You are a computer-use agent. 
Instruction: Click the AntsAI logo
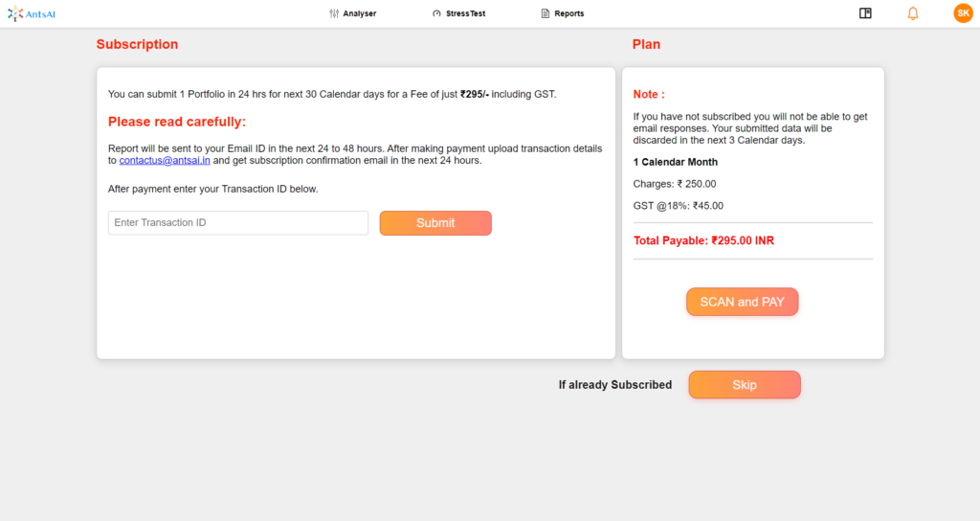coord(32,13)
